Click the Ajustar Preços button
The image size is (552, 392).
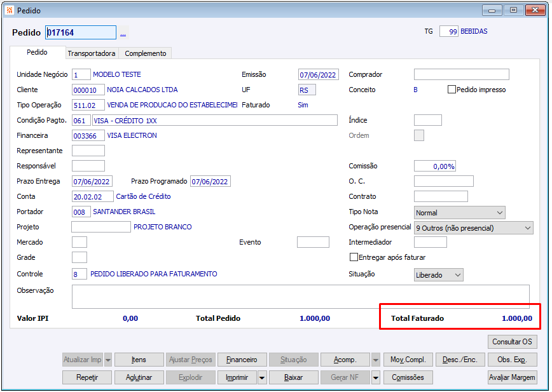click(x=190, y=360)
